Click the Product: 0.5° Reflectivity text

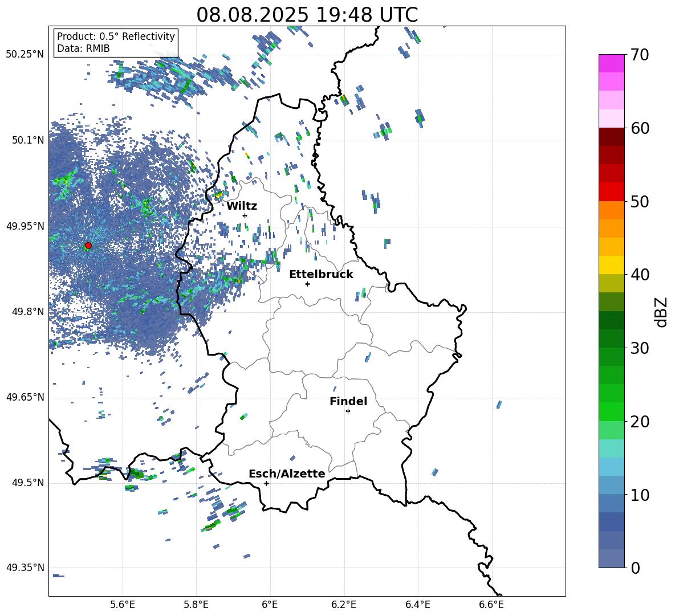pos(116,36)
